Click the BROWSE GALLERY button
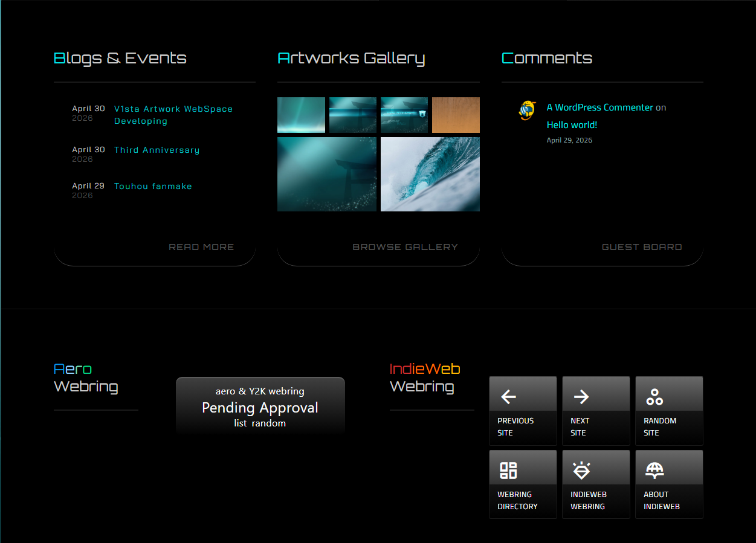 [x=405, y=247]
